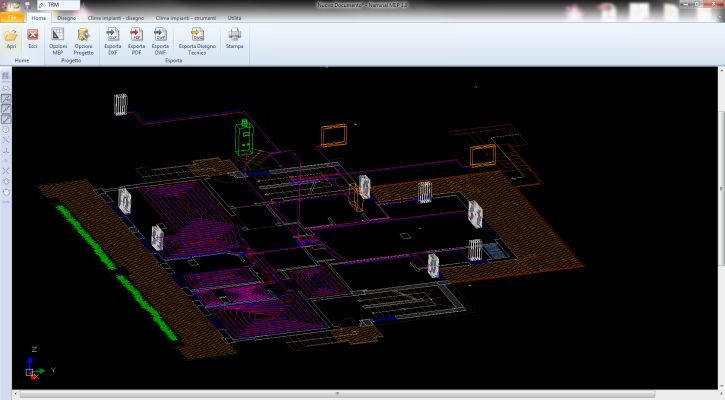
Task: Select the Home ribbon tab
Action: [x=39, y=18]
